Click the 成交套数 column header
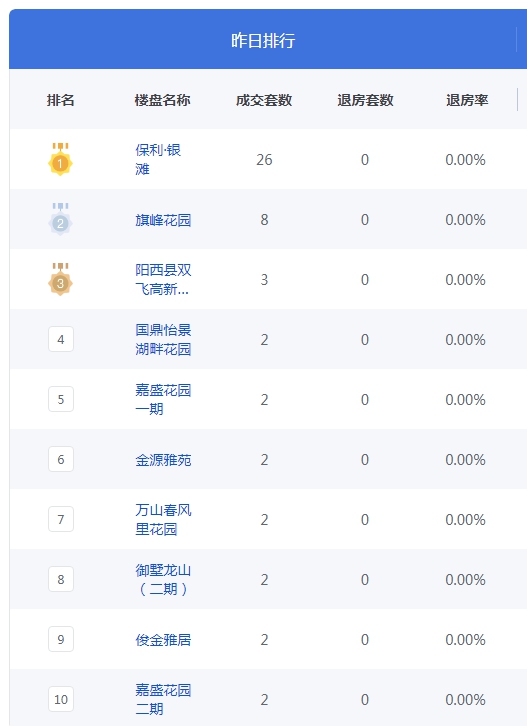The width and height of the screenshot is (527, 726). coord(264,100)
